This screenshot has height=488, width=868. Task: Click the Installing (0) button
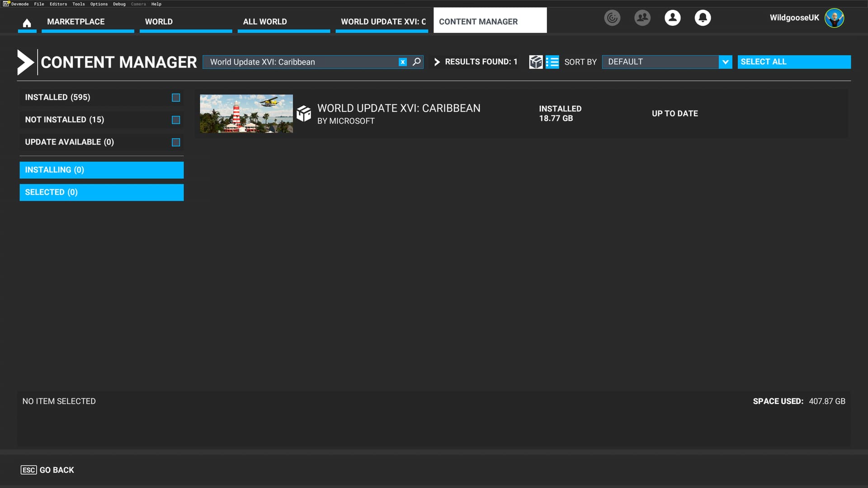[102, 170]
